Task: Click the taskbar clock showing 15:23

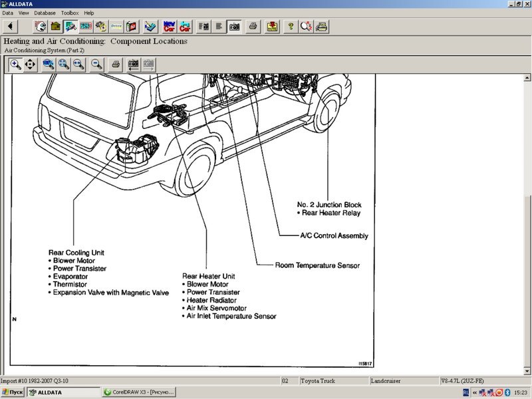Action: [521, 392]
